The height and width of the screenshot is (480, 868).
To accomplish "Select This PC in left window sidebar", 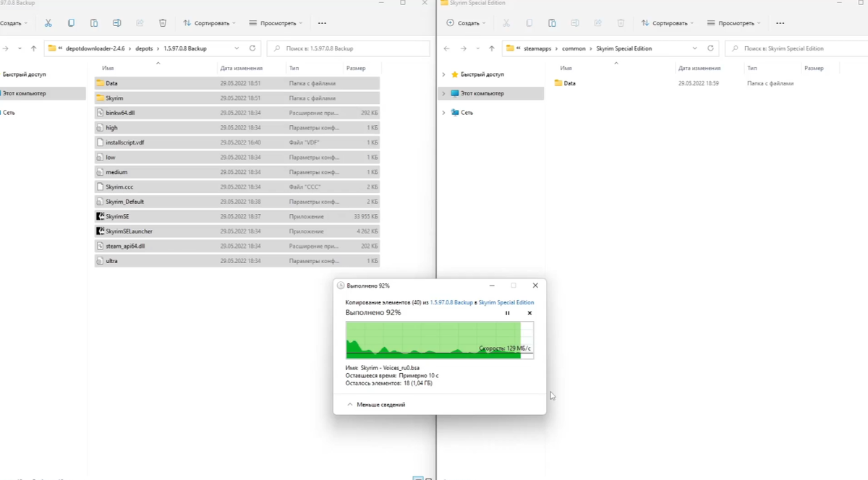I will click(43, 93).
